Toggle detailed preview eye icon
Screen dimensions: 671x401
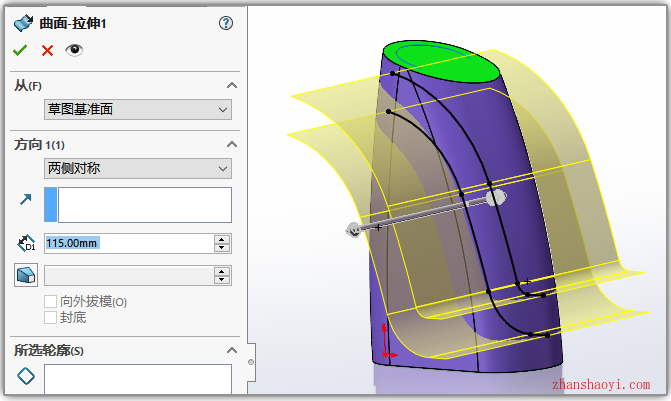(x=74, y=50)
